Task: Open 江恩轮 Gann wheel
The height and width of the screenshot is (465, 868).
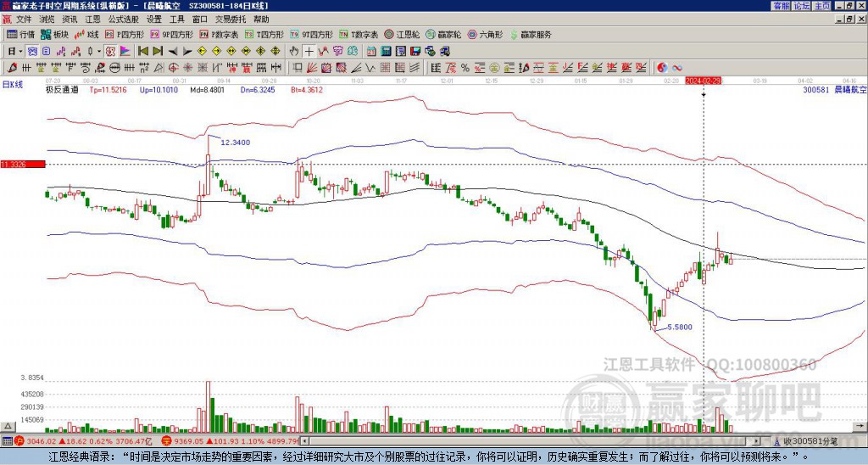Action: pos(402,34)
